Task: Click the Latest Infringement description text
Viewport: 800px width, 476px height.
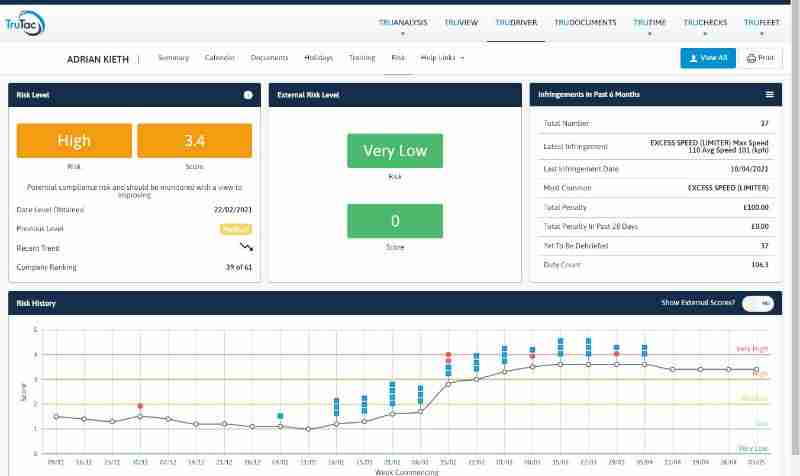Action: tap(709, 146)
